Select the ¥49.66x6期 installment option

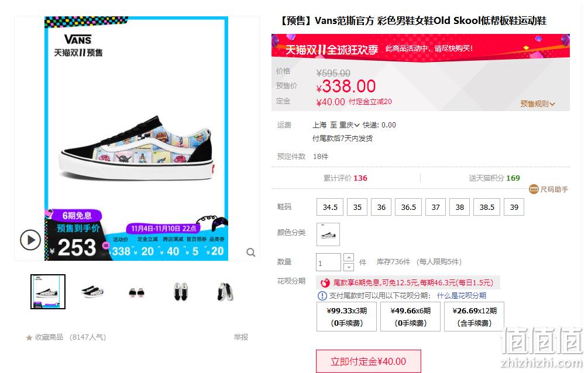[410, 317]
